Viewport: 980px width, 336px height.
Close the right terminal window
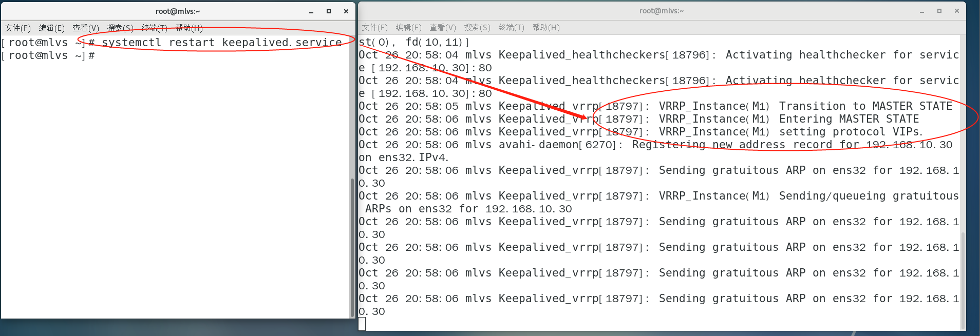(957, 11)
